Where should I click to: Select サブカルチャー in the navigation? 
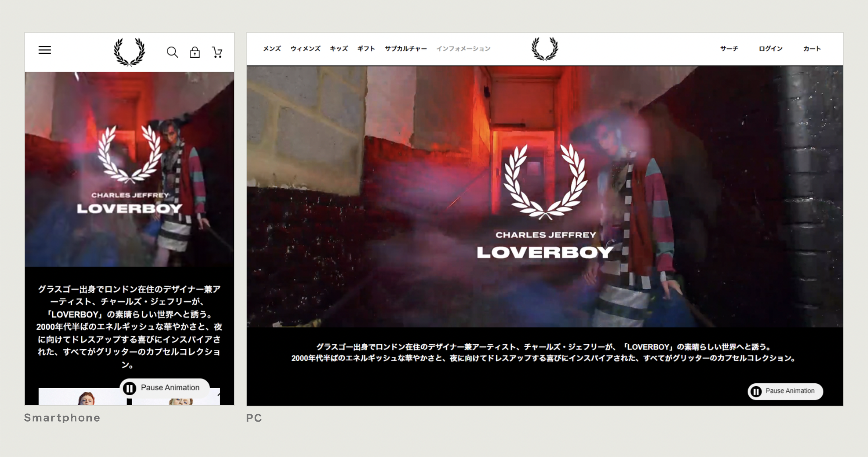405,49
